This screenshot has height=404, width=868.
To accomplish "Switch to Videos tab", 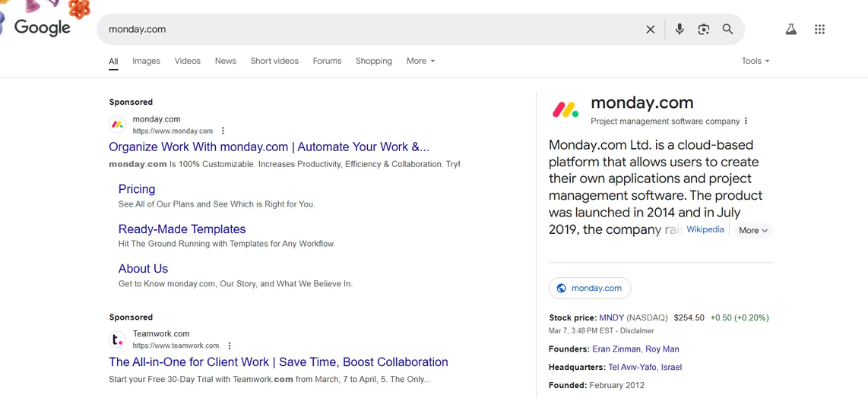I will 188,61.
